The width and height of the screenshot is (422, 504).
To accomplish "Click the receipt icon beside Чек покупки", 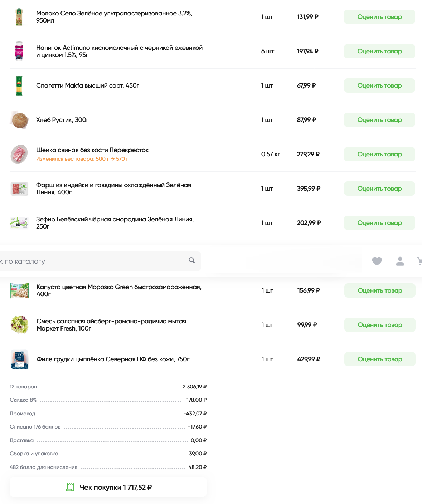I will (70, 487).
